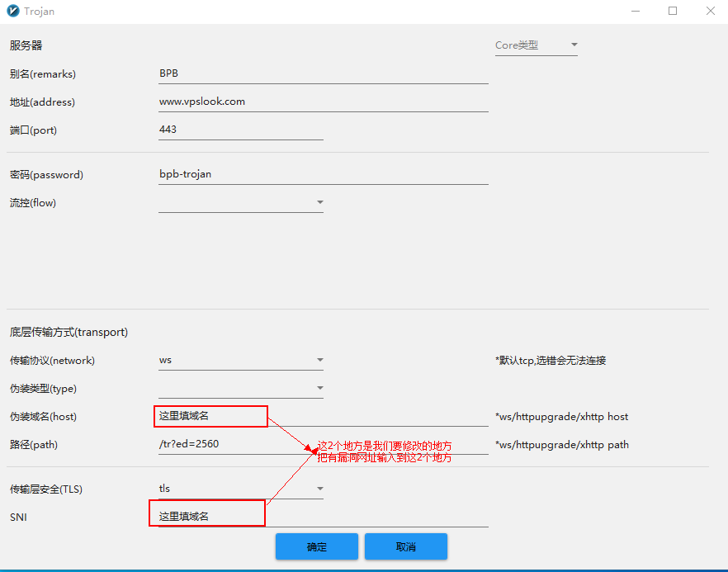The width and height of the screenshot is (728, 572).
Task: Maximize the Trojan window
Action: [673, 12]
